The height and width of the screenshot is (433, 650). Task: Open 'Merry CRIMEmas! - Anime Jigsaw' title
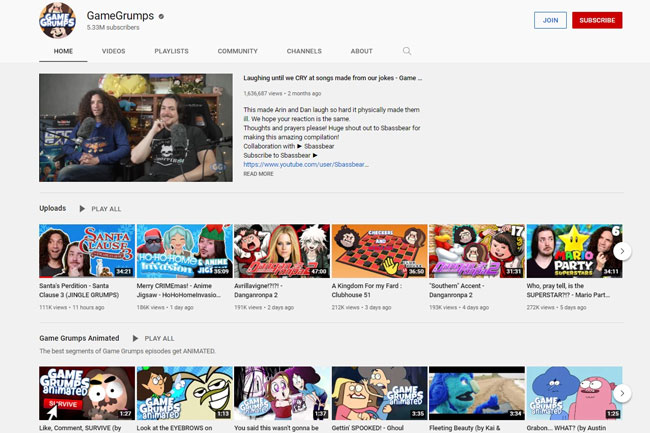[179, 290]
